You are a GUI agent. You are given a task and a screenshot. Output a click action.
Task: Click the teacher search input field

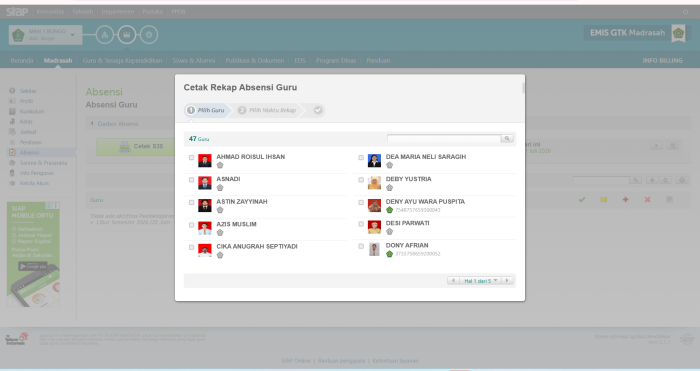(x=444, y=138)
